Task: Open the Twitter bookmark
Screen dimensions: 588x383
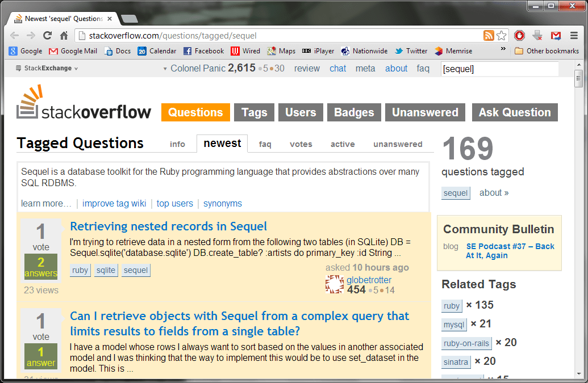Action: pos(411,51)
